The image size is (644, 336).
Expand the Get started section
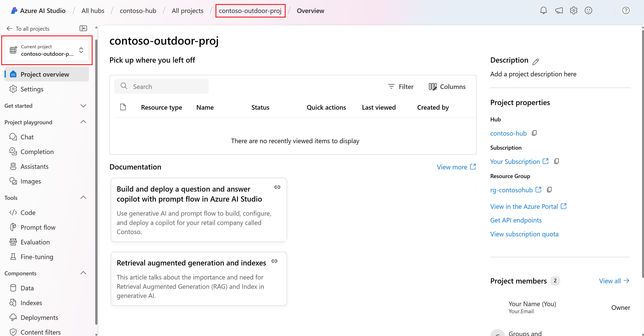[x=83, y=106]
